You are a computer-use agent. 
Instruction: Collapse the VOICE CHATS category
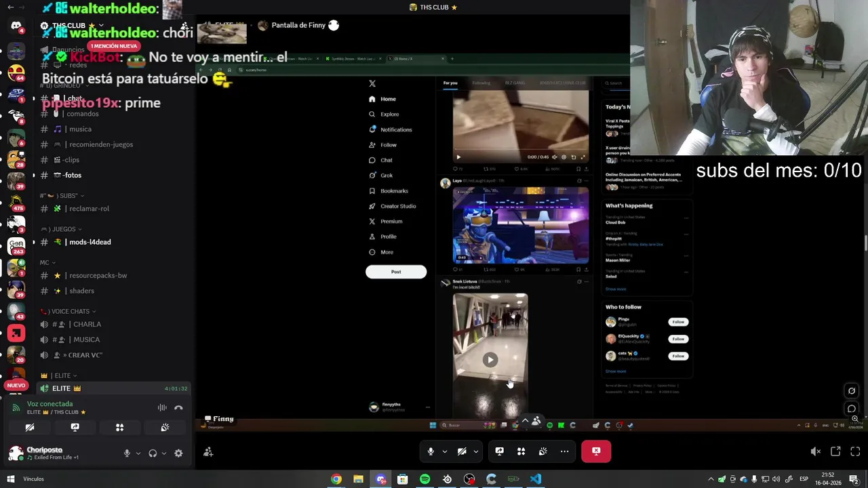68,311
